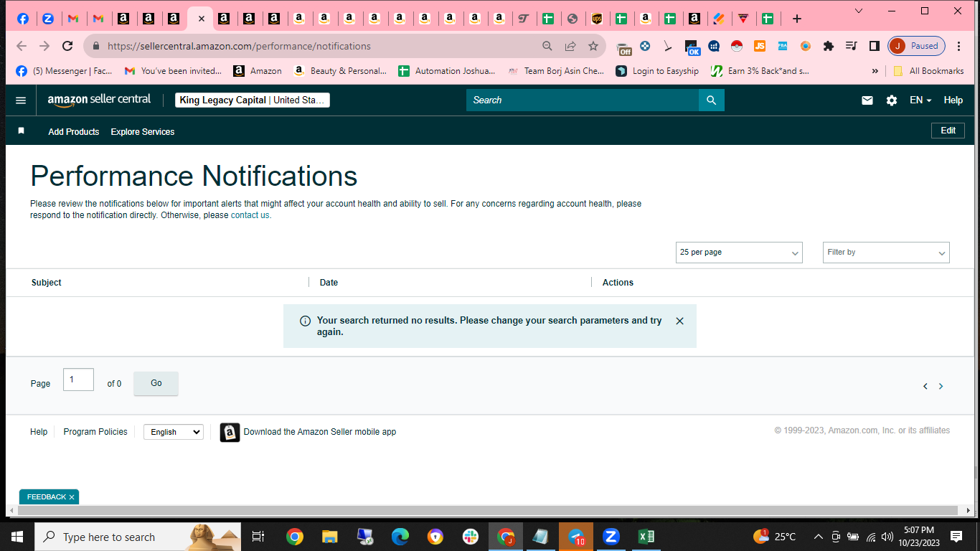This screenshot has width=980, height=551.
Task: Click the zoom magnifier in address bar
Action: [547, 46]
